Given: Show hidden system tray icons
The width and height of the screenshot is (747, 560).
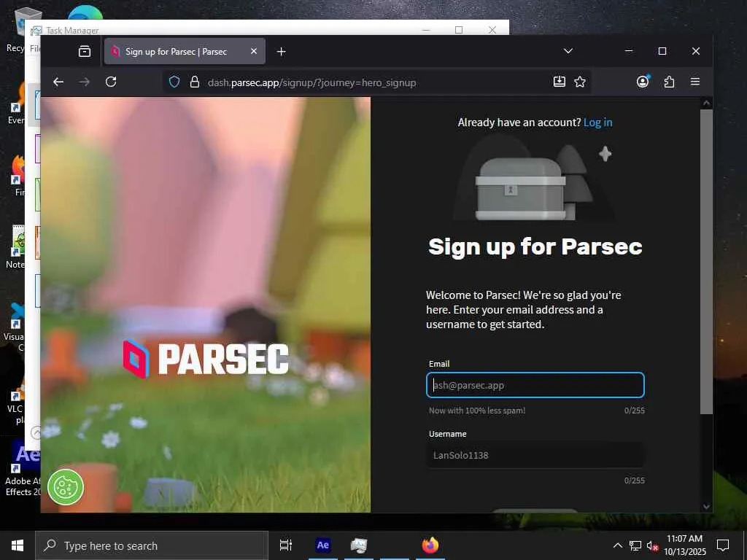Looking at the screenshot, I should (x=617, y=545).
